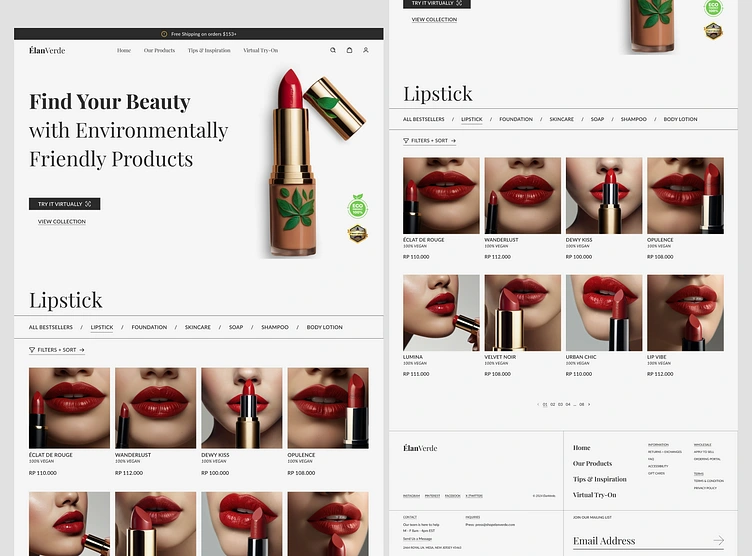Select the Skincare category tab on right page
The width and height of the screenshot is (752, 556).
pos(562,119)
